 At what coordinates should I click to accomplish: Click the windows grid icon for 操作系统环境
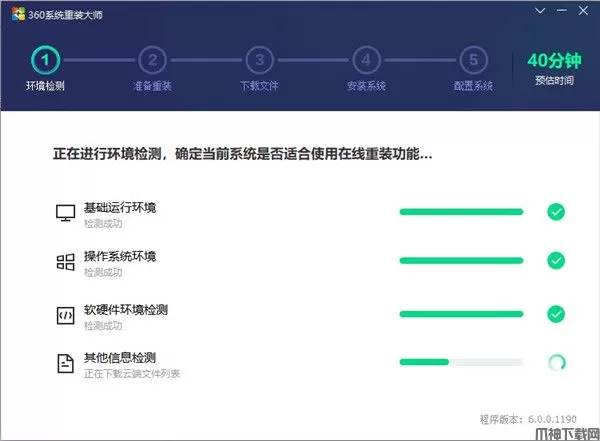65,262
